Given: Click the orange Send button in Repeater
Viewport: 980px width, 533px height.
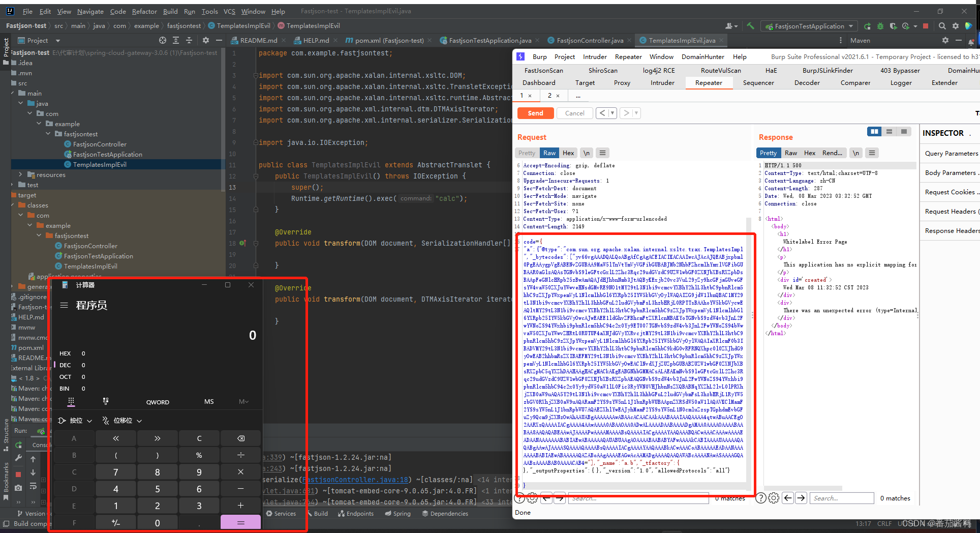Looking at the screenshot, I should click(535, 113).
